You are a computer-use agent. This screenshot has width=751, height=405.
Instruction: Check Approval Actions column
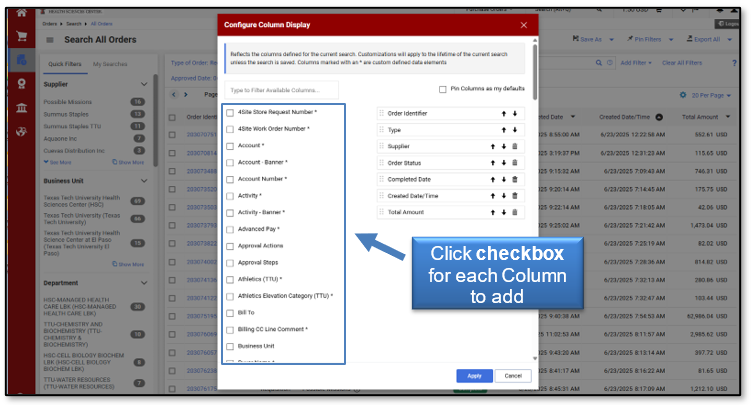(x=230, y=247)
